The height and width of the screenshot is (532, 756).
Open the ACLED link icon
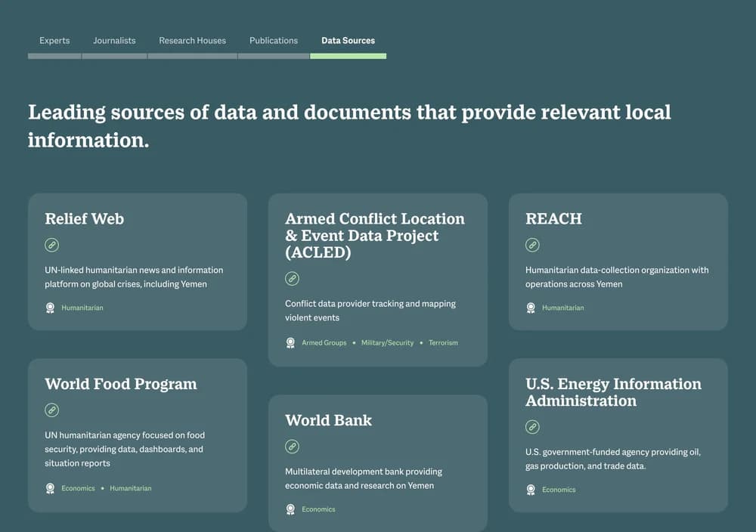click(x=292, y=279)
